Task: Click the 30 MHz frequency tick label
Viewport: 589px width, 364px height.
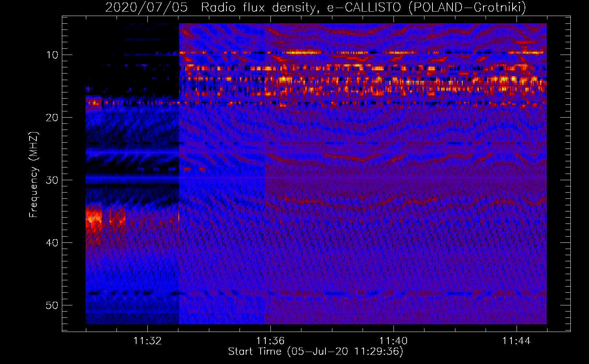Action: click(x=52, y=180)
